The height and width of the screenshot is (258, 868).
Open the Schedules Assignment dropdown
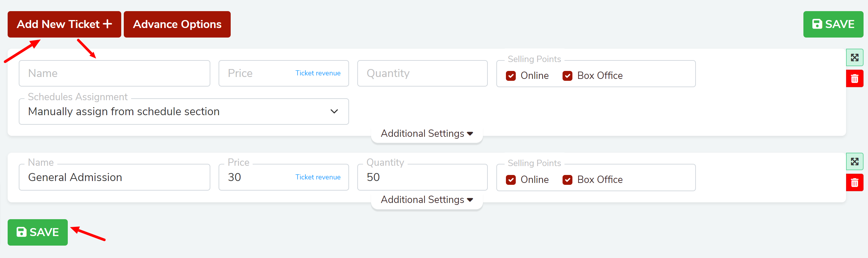click(184, 111)
